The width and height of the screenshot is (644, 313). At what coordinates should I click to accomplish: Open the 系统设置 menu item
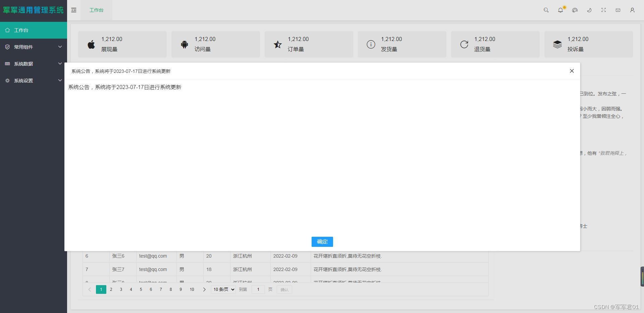pos(34,81)
